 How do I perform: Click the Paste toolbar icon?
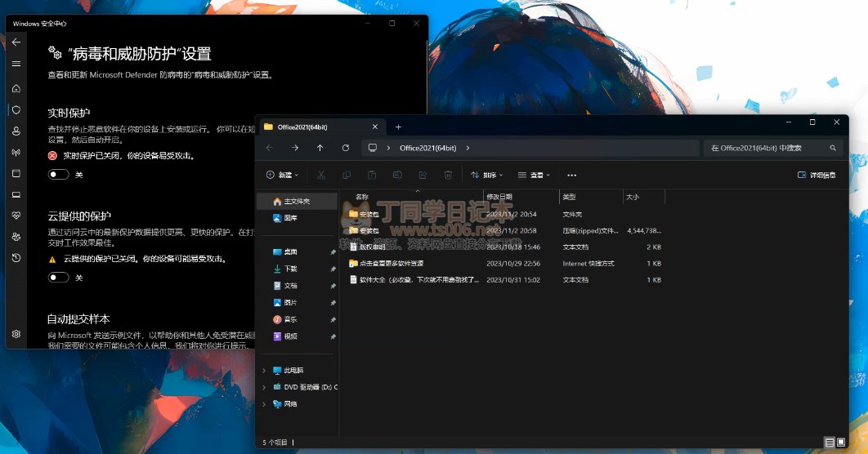(x=372, y=175)
